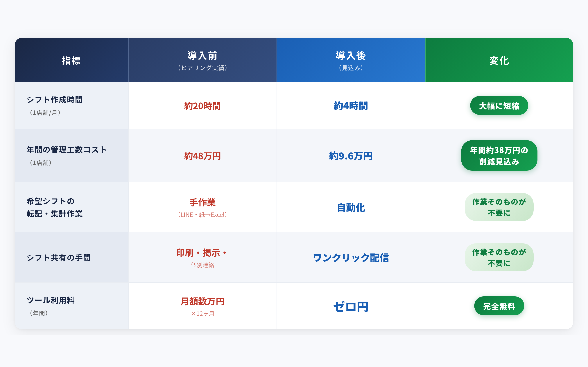Screen dimensions: 588x367
Task: Click the blue 約4時間 value
Action: pyautogui.click(x=351, y=106)
